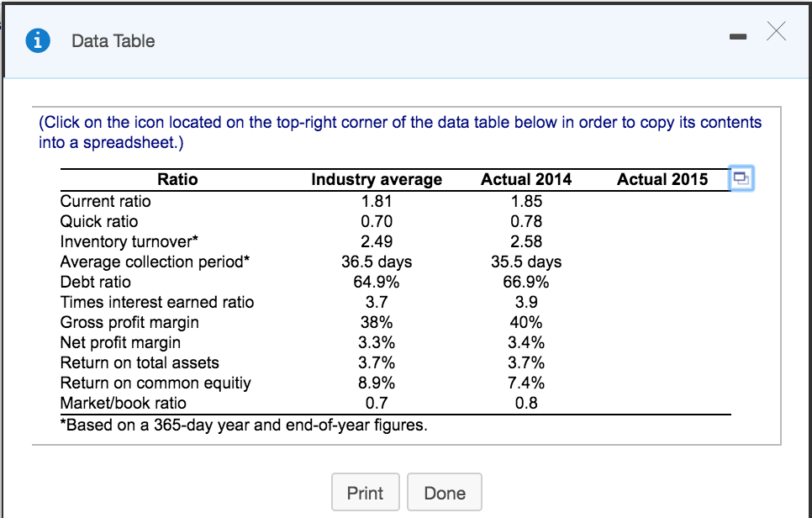Select the "Quick ratio" row label
The height and width of the screenshot is (518, 812).
99,221
